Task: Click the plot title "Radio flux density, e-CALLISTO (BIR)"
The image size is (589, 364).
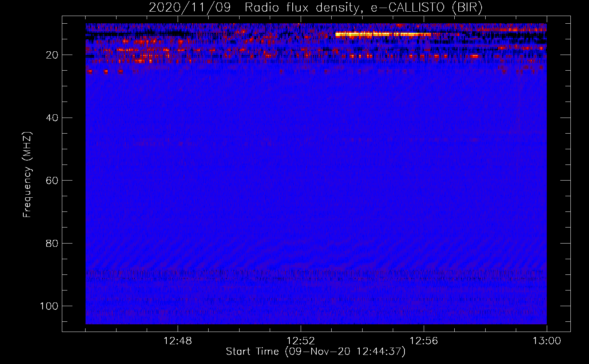Action: pos(364,8)
